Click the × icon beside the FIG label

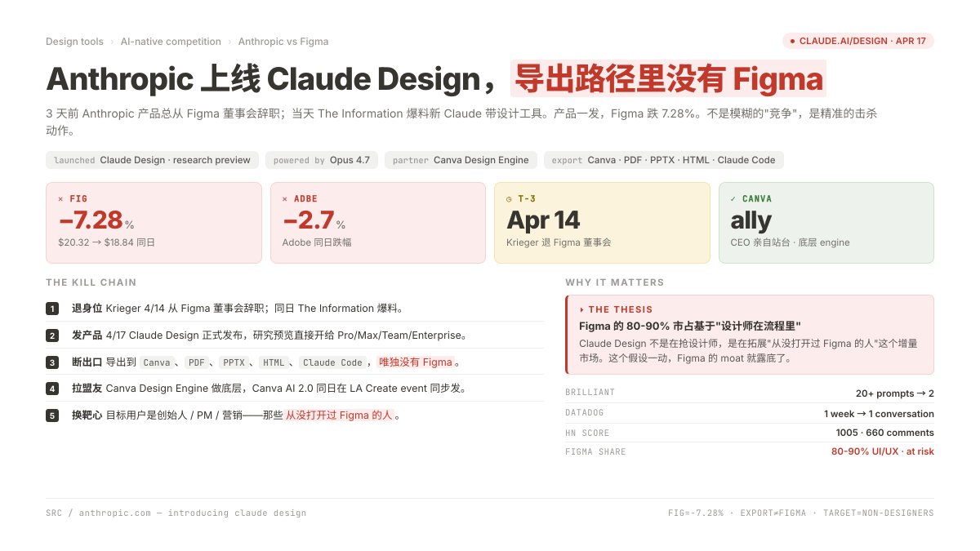[61, 198]
